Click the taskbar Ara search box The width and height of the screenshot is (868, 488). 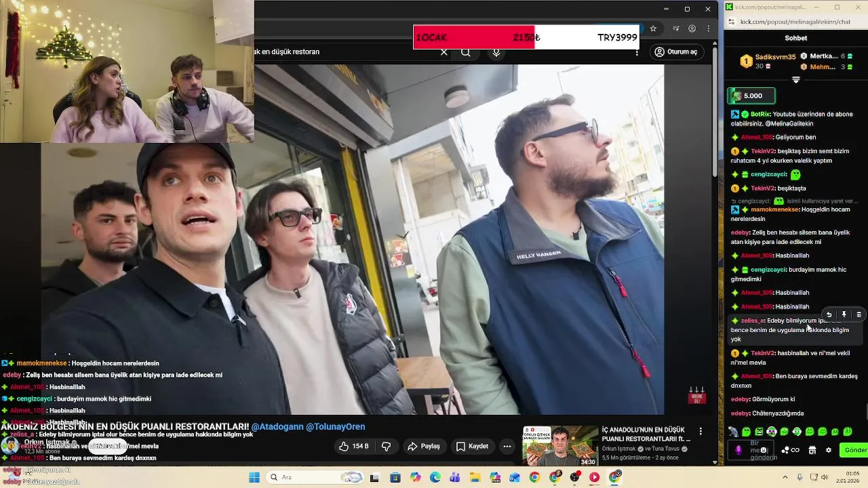pos(315,477)
